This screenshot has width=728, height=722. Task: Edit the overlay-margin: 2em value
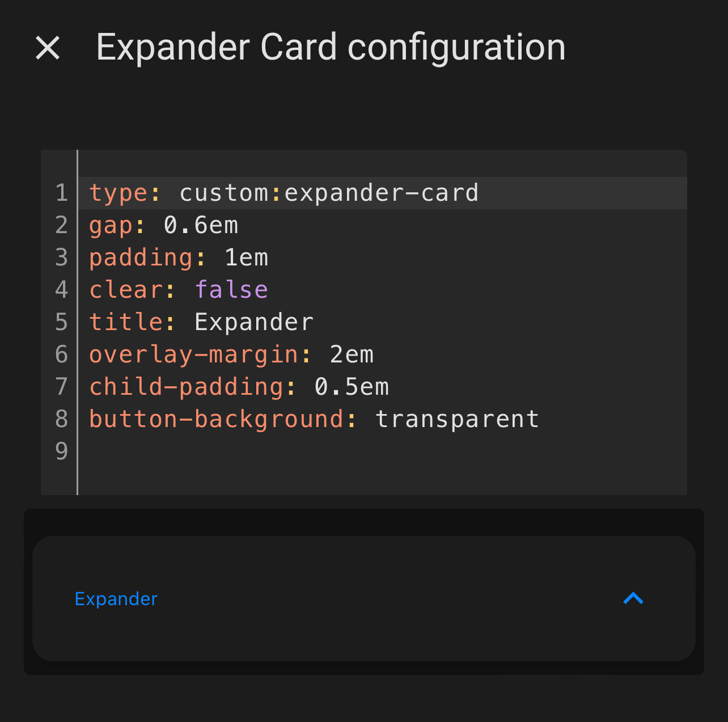pos(352,353)
